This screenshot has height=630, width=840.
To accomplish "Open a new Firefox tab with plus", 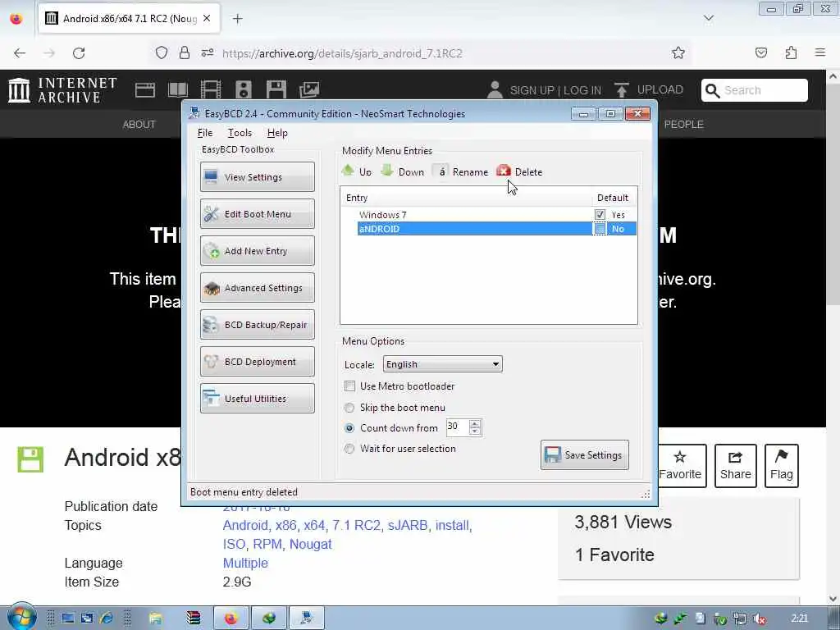I will (237, 19).
